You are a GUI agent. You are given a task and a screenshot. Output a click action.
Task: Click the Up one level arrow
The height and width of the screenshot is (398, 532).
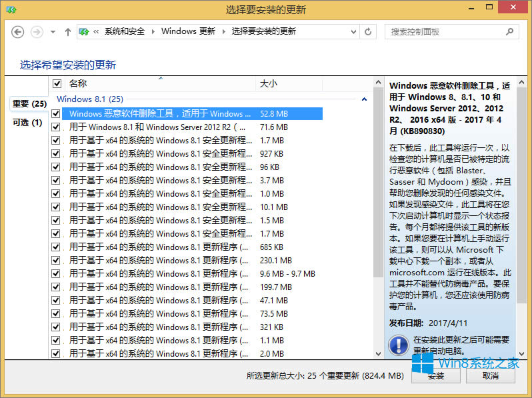[67, 31]
